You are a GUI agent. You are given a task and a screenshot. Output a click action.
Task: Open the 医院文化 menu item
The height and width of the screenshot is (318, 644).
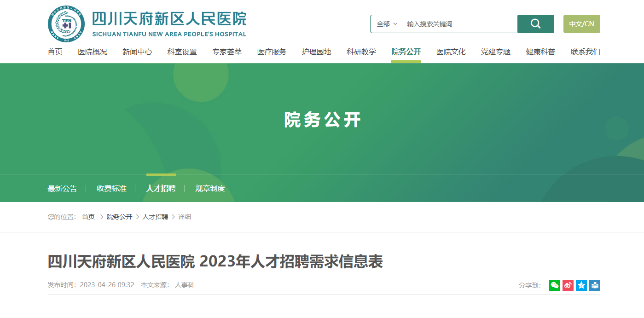click(451, 52)
